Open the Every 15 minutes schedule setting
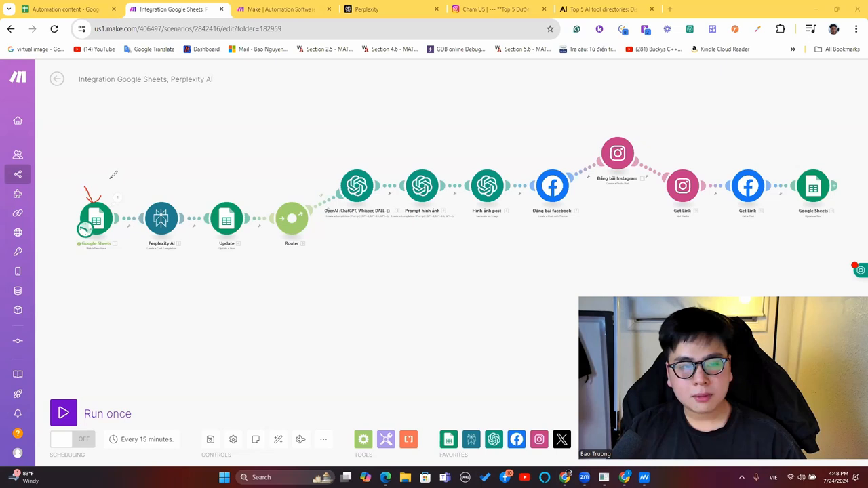This screenshot has width=868, height=488. (141, 439)
